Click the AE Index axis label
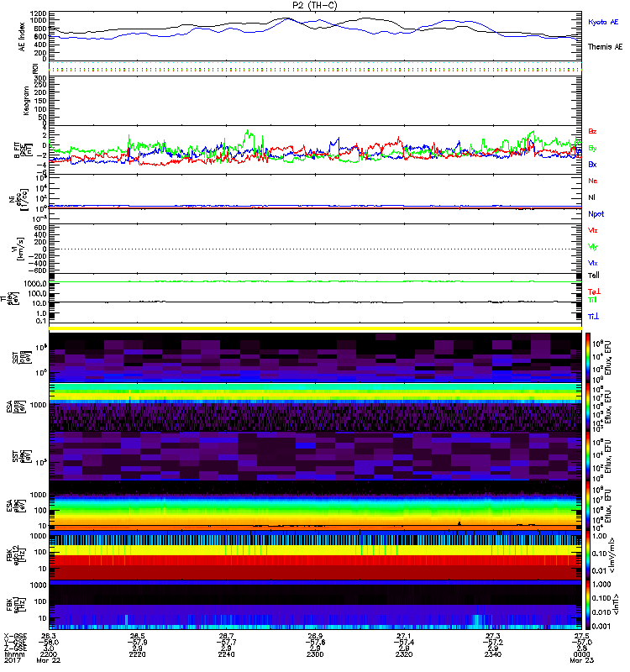630x672 pixels. pos(22,37)
